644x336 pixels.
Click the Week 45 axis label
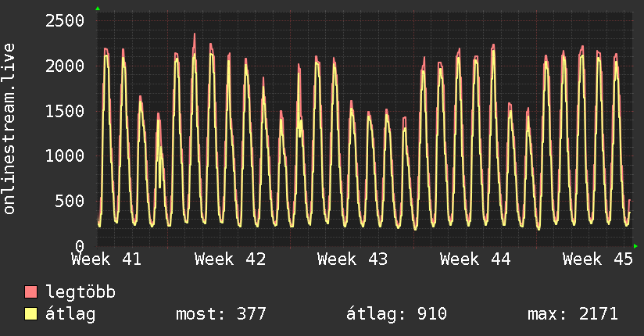click(x=598, y=259)
